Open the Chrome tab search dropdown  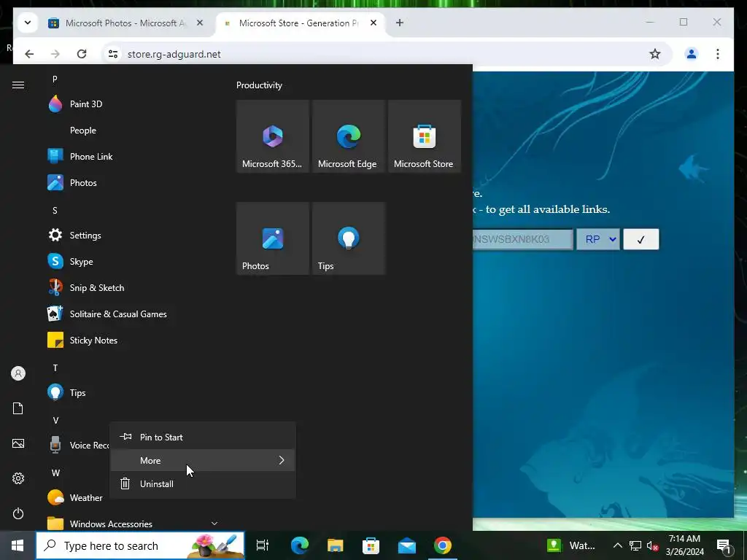pos(28,23)
